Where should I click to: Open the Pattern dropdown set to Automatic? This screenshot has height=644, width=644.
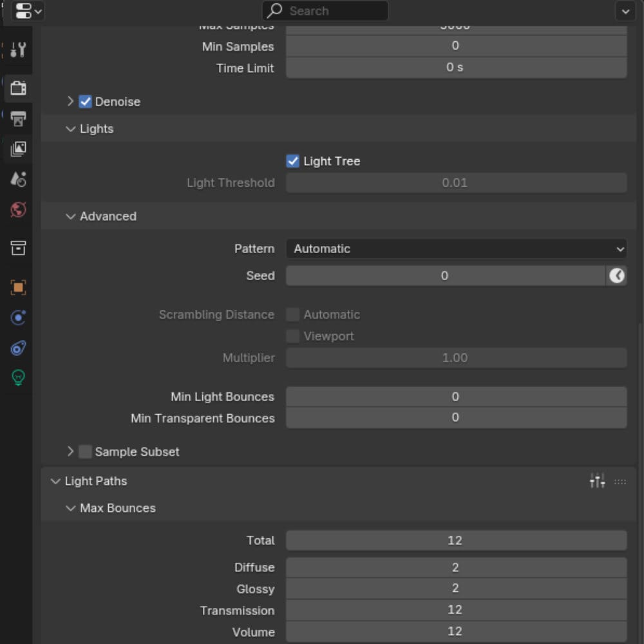click(456, 249)
